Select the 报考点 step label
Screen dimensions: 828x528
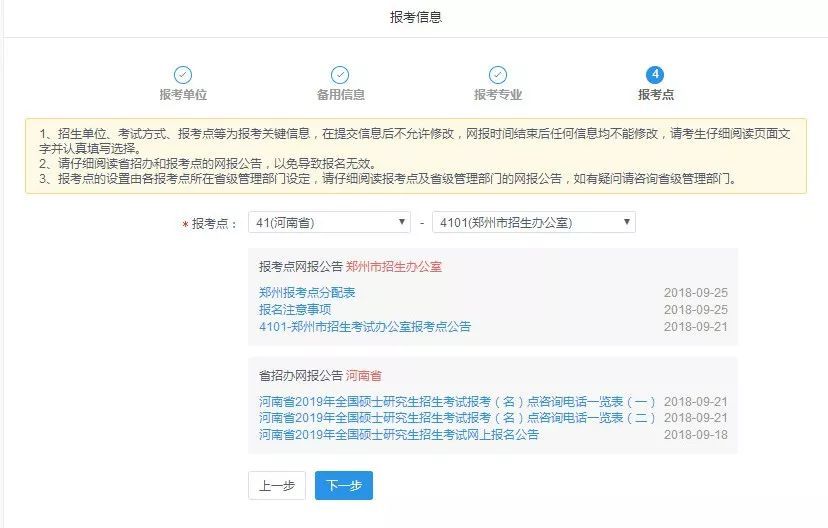[655, 95]
